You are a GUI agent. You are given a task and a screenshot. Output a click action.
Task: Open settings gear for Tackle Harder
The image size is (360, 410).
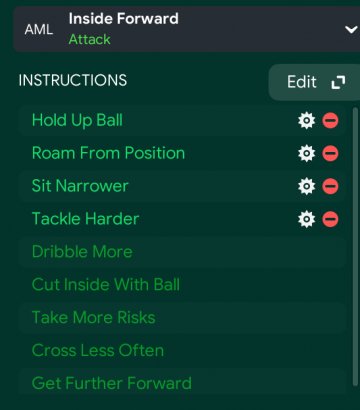point(306,219)
